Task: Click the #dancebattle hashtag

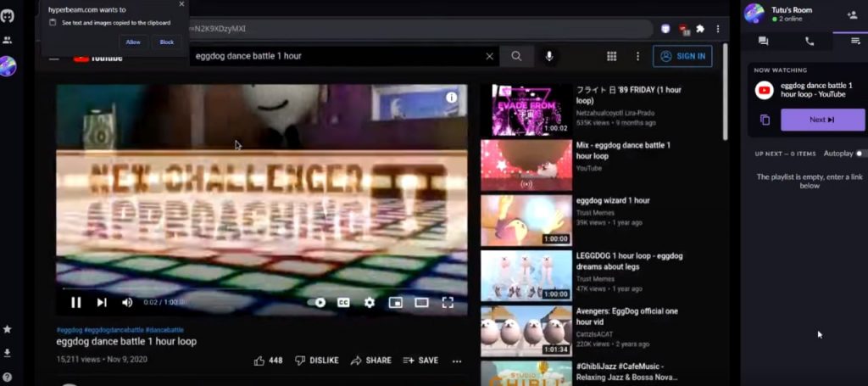Action: (165, 330)
